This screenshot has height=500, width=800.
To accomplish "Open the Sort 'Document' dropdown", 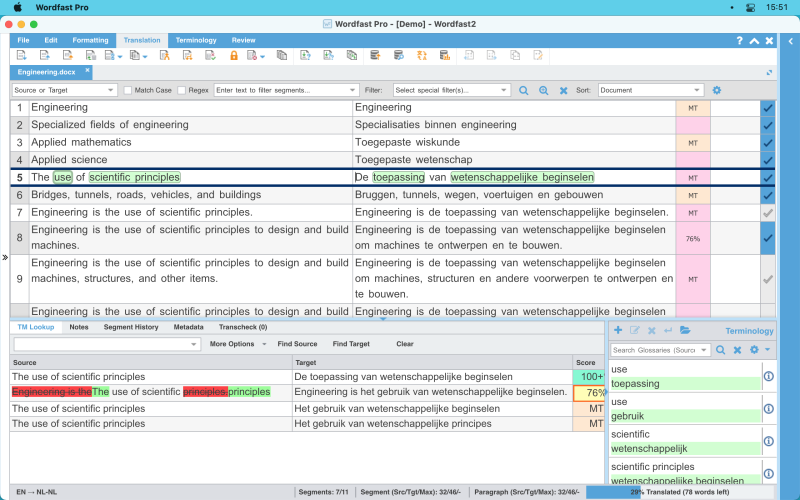I will click(x=651, y=90).
